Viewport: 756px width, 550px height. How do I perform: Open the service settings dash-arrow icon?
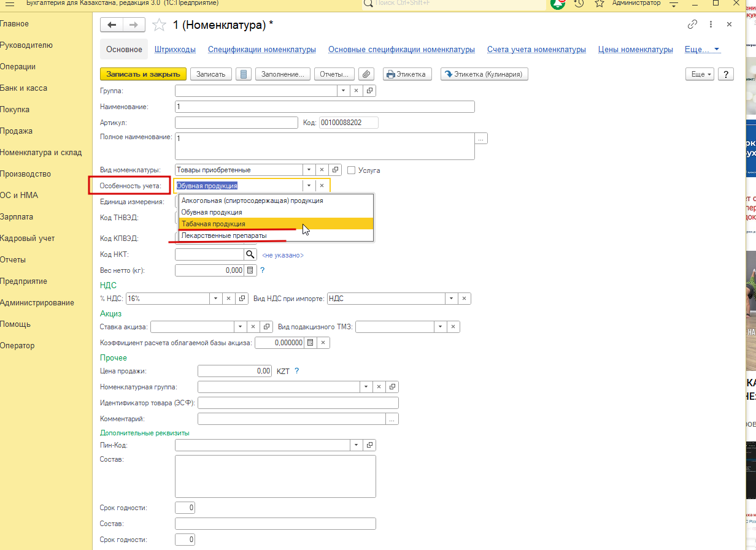674,4
